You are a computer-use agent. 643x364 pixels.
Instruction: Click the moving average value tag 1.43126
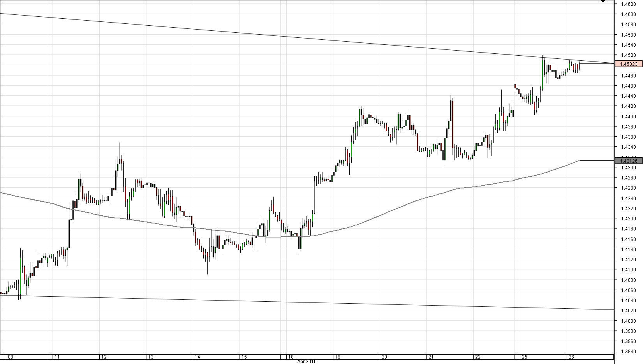pos(629,161)
